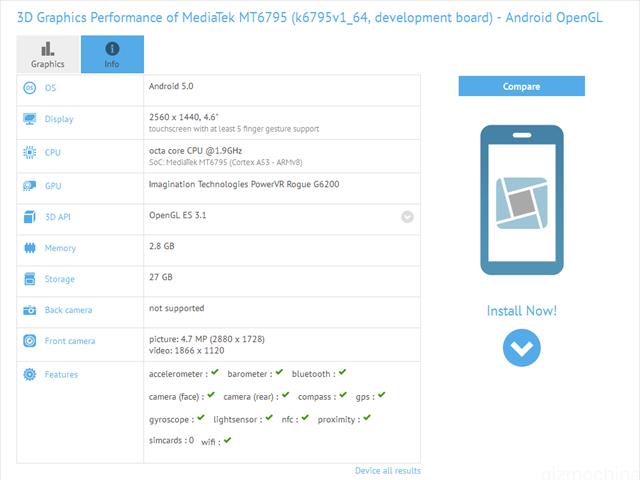Screen dimensions: 640x480
Task: Click the Back camera label
Action: pyautogui.click(x=68, y=310)
